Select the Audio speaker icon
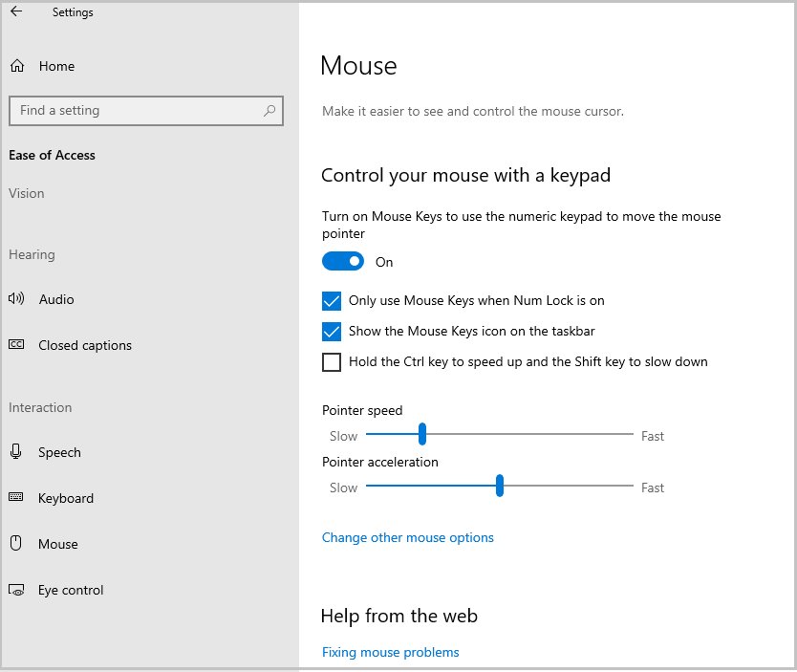The width and height of the screenshot is (797, 672). [x=16, y=299]
